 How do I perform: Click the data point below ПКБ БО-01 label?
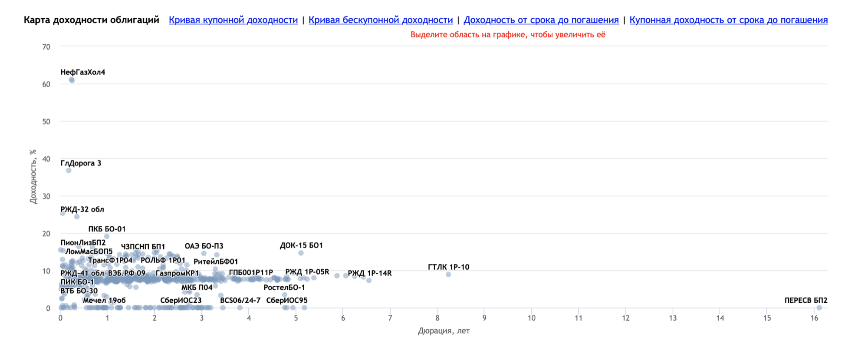coord(107,236)
